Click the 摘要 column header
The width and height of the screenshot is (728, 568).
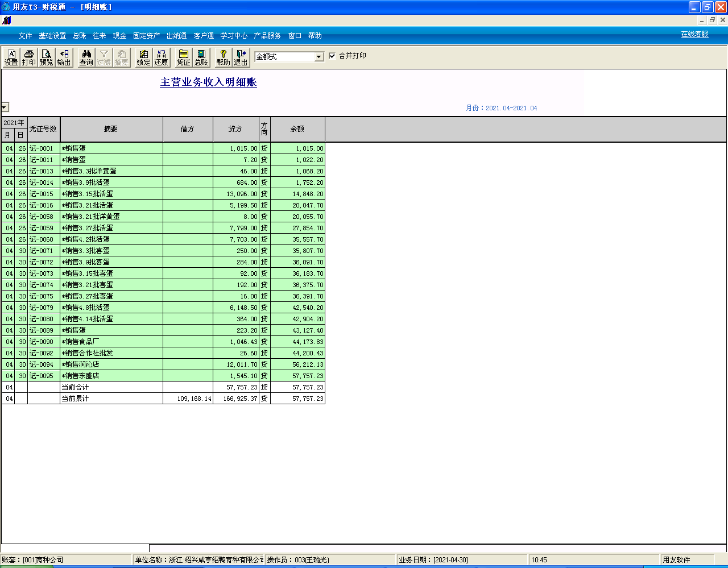coord(111,129)
